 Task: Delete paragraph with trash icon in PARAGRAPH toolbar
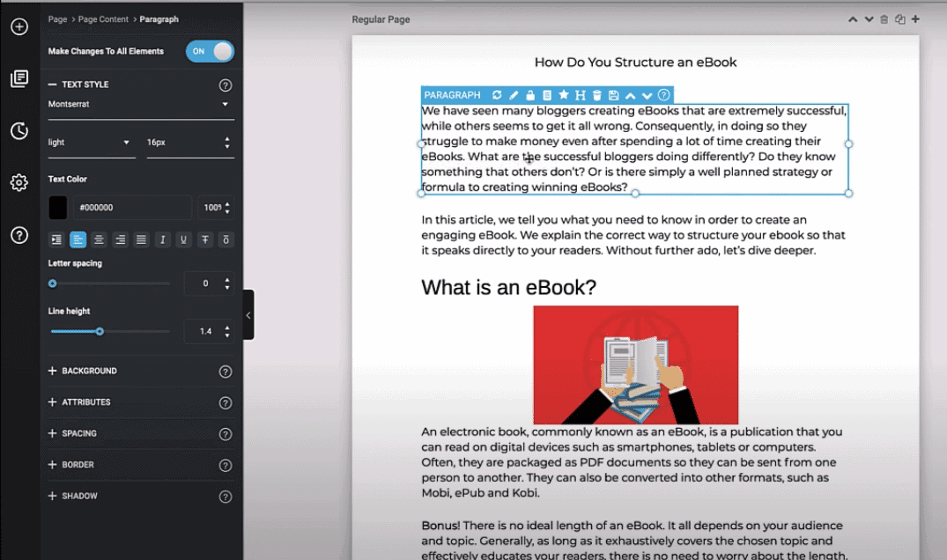point(596,95)
